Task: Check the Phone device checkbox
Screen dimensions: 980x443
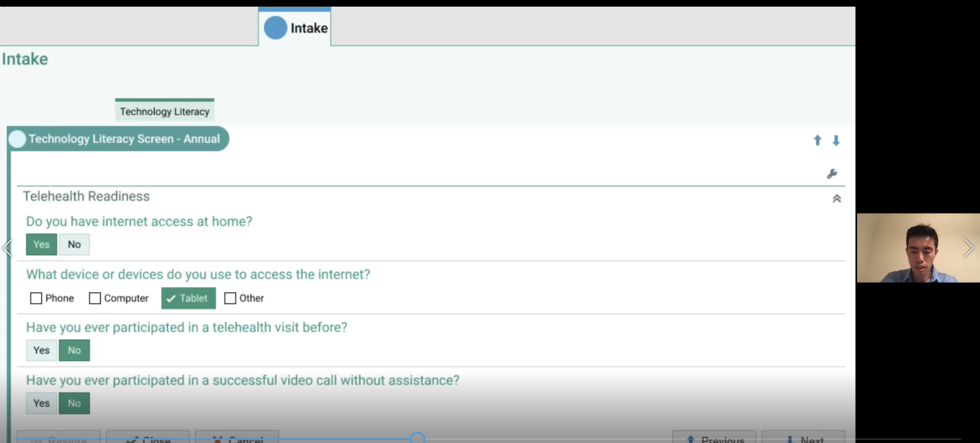Action: [x=36, y=298]
